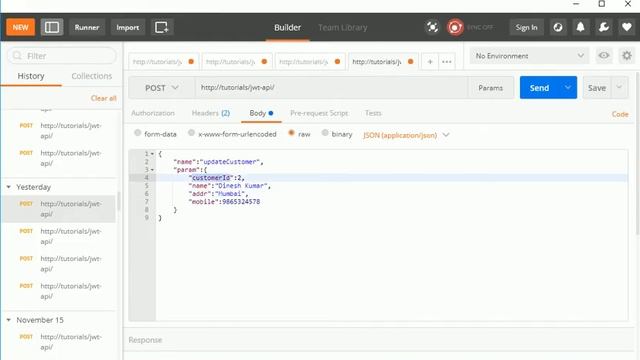Click the interceptor satellite icon
Image resolution: width=640 pixels, height=360 pixels.
[x=432, y=27]
